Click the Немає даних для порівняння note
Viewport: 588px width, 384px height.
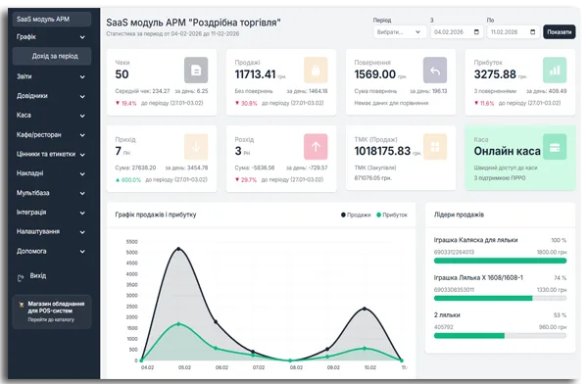coord(391,103)
